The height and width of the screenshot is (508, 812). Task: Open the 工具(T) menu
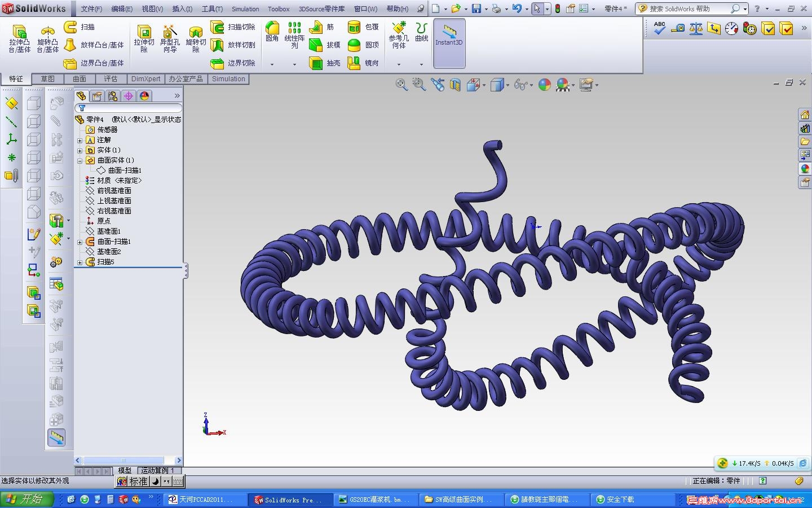coord(212,9)
